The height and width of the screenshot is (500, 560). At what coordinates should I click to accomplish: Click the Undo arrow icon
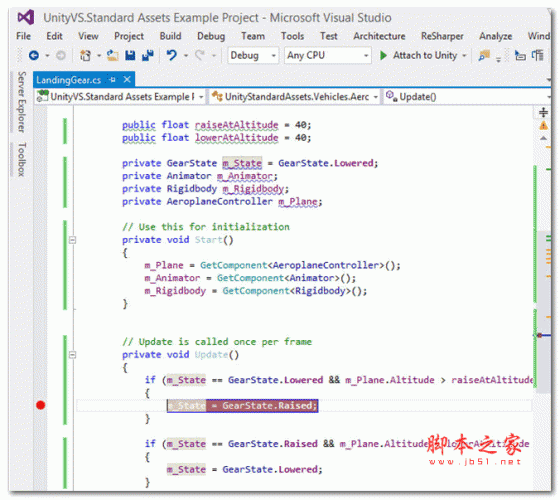click(172, 55)
